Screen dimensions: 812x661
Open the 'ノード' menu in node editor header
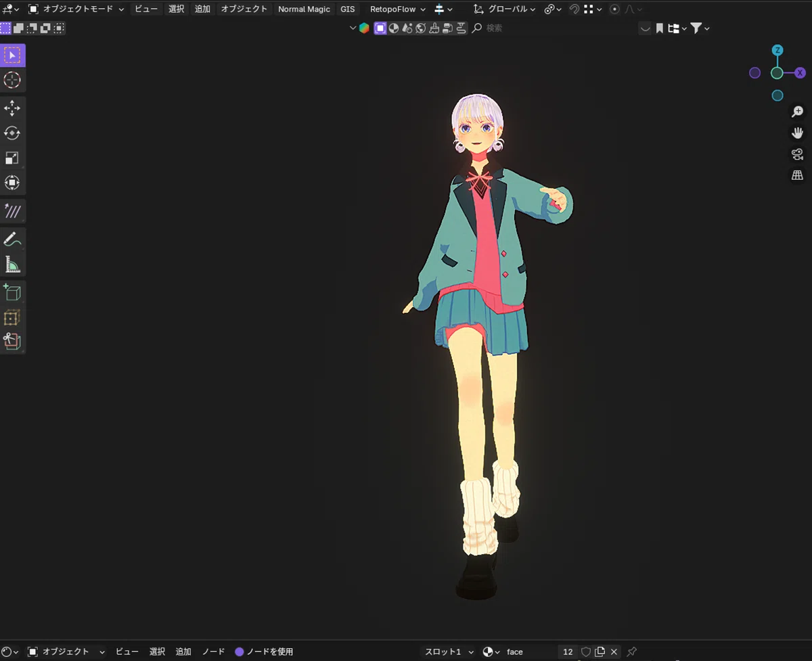(x=213, y=652)
